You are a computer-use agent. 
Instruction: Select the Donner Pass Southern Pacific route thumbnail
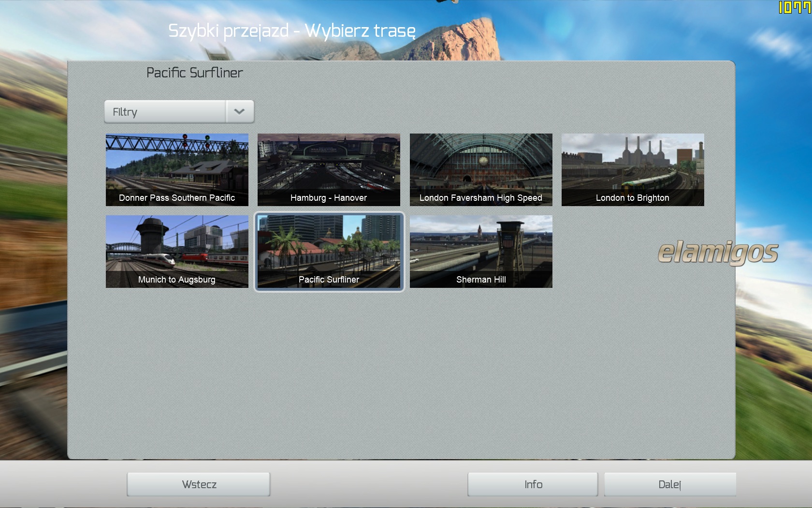pos(177,170)
